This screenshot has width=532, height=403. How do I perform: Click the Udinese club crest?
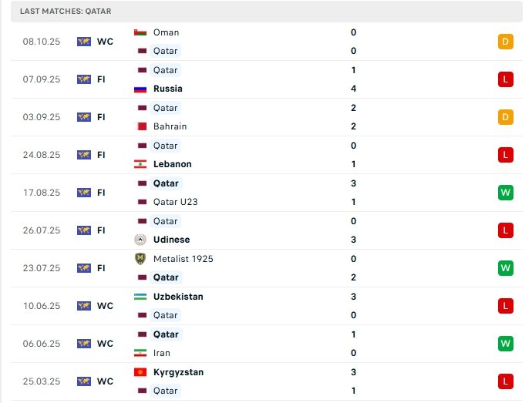(140, 240)
